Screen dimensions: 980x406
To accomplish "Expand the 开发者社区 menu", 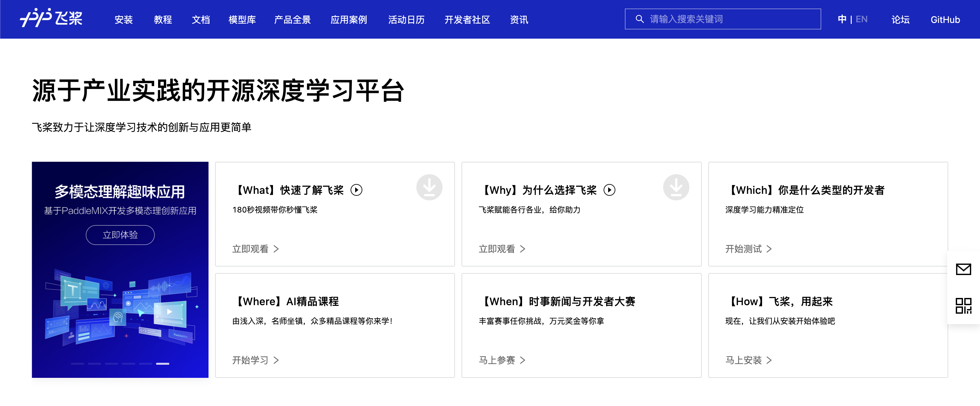I will pyautogui.click(x=467, y=20).
